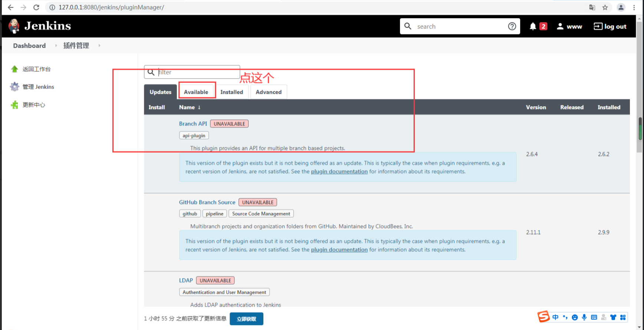Click the api-plugin label tag
This screenshot has width=644, height=330.
pyautogui.click(x=194, y=135)
